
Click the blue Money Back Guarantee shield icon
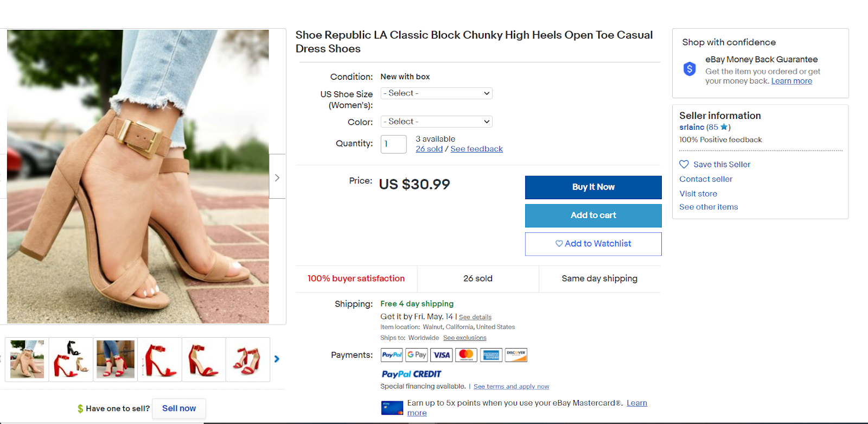pyautogui.click(x=690, y=69)
